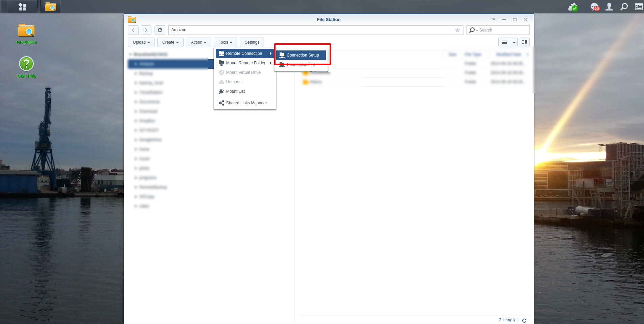
Task: Go forward with the right arrow button
Action: coord(146,30)
